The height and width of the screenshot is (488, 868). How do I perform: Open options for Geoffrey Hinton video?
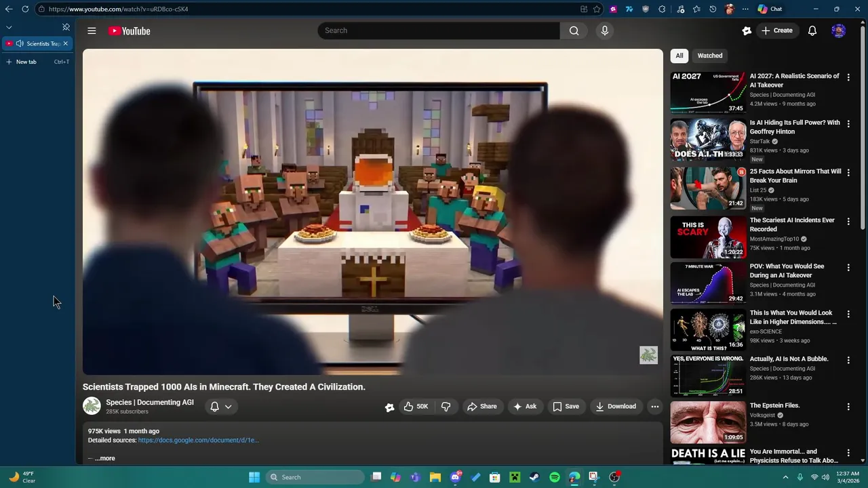coord(848,124)
